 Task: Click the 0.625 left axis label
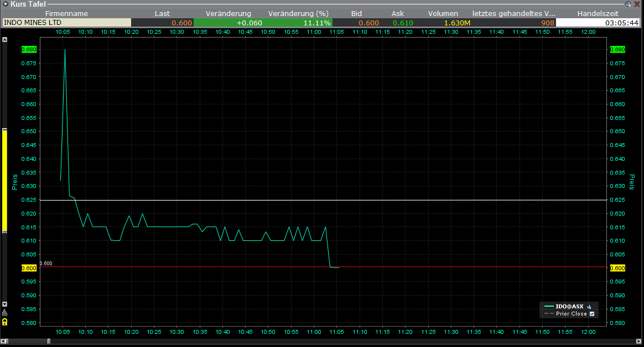29,200
